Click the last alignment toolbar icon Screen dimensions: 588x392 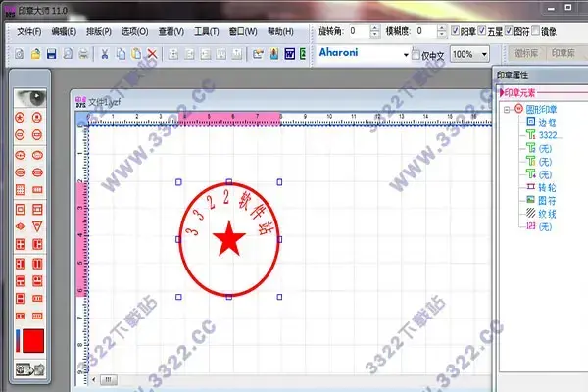[236, 54]
